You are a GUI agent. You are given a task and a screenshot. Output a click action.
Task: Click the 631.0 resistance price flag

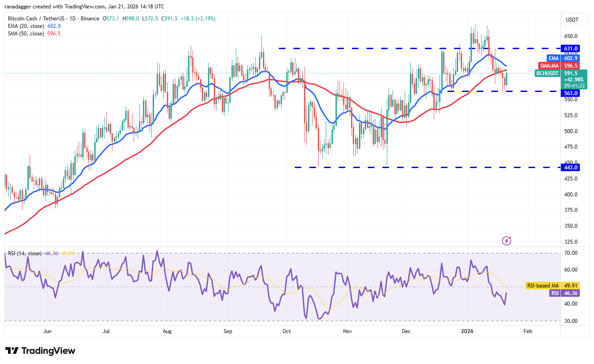pyautogui.click(x=571, y=48)
